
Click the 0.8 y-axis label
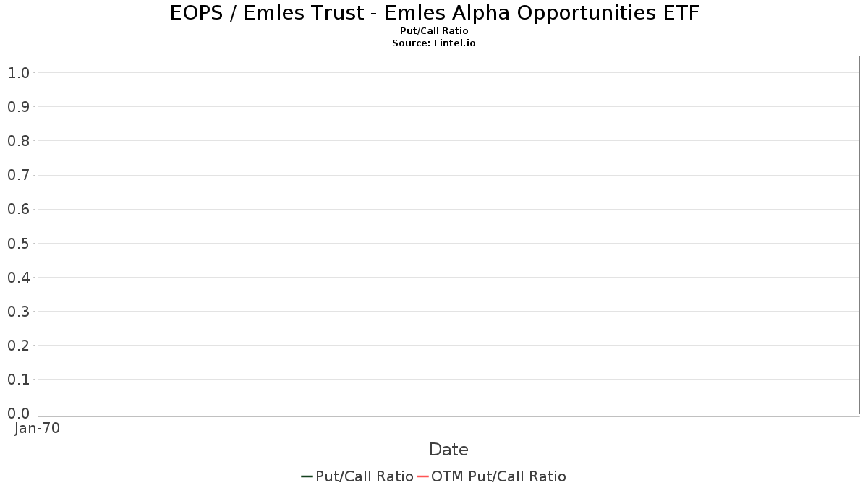(x=18, y=141)
